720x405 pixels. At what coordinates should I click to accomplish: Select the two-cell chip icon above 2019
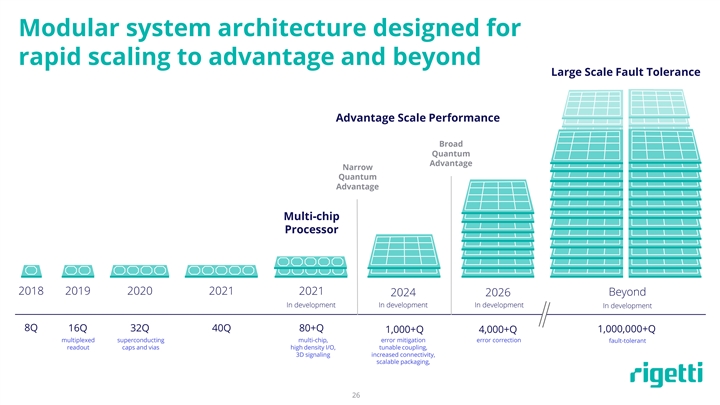click(x=77, y=271)
